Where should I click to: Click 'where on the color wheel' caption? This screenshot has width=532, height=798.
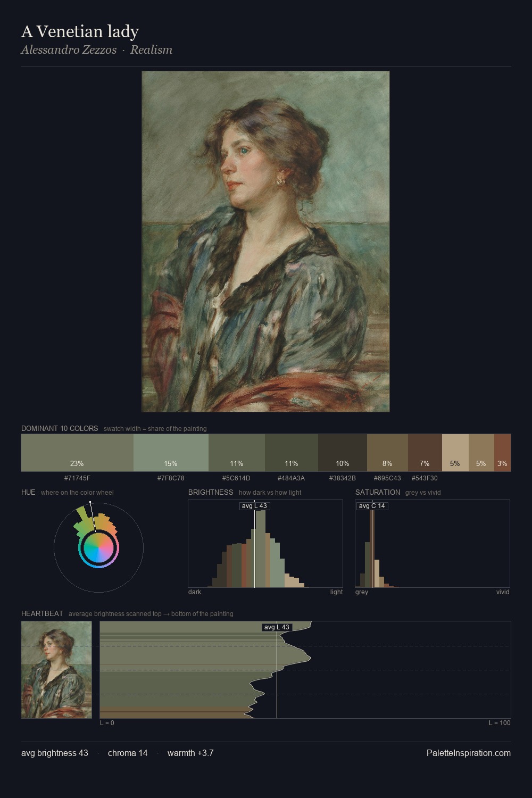tap(77, 493)
